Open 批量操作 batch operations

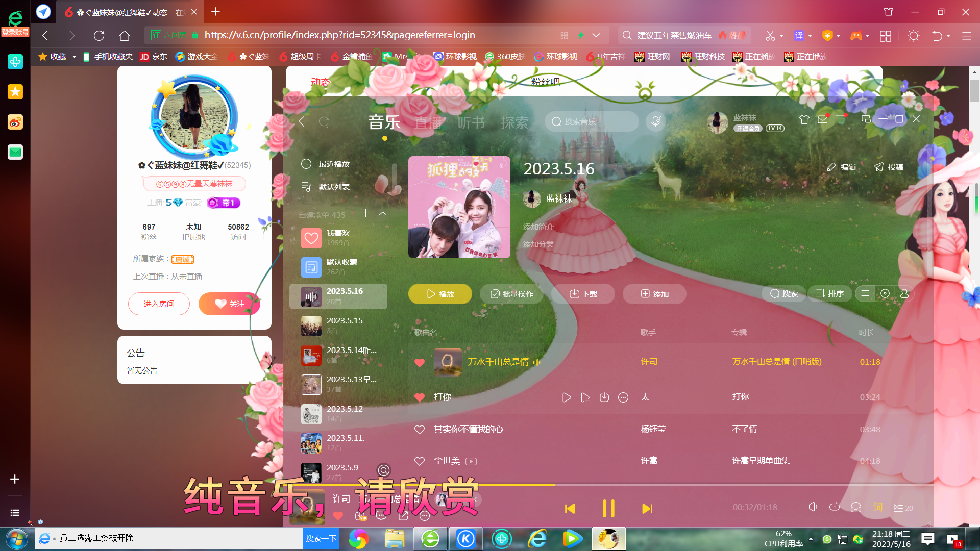[511, 294]
